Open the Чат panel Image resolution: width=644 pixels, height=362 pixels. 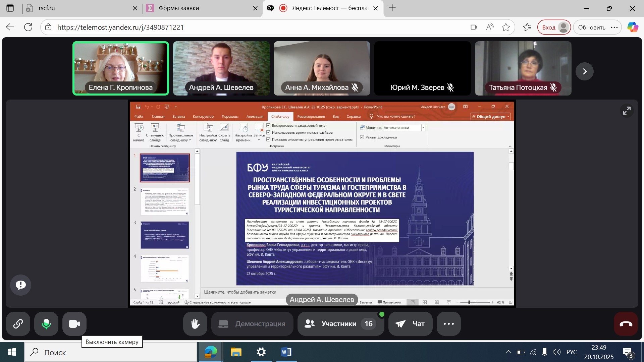coord(410,324)
